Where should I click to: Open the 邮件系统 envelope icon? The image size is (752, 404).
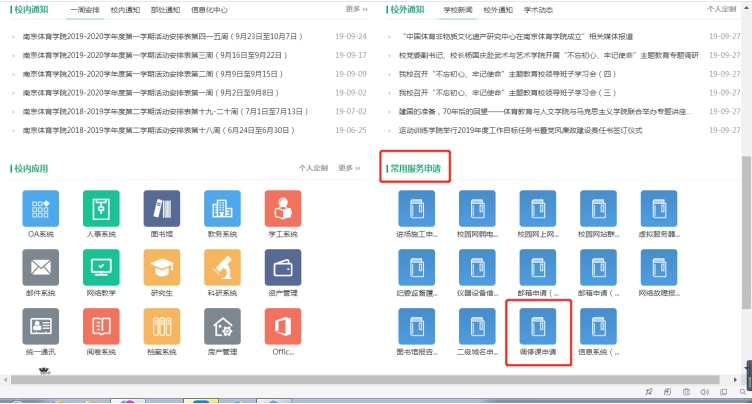[41, 267]
